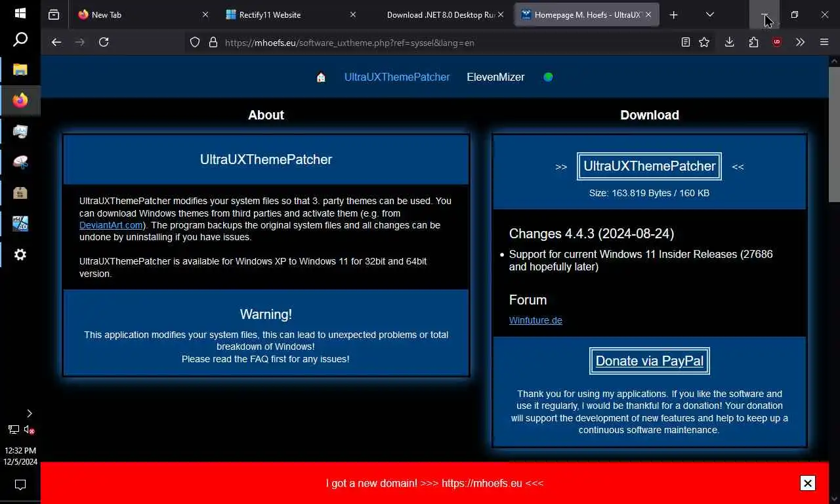
Task: Open the Firefox downloads panel
Action: pos(729,42)
